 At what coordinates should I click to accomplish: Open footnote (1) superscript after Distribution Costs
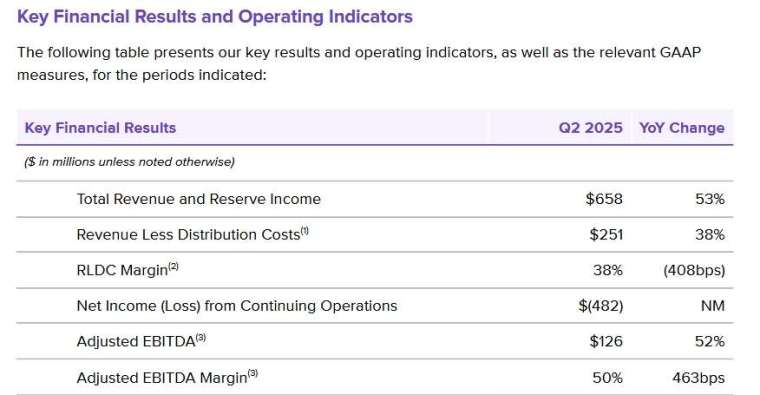(304, 231)
